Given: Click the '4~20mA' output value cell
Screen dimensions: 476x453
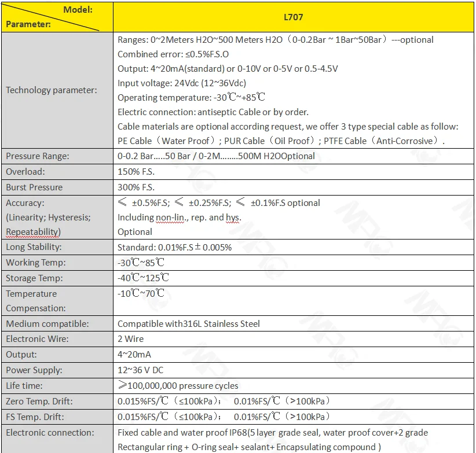Looking at the screenshot, I should point(293,355).
